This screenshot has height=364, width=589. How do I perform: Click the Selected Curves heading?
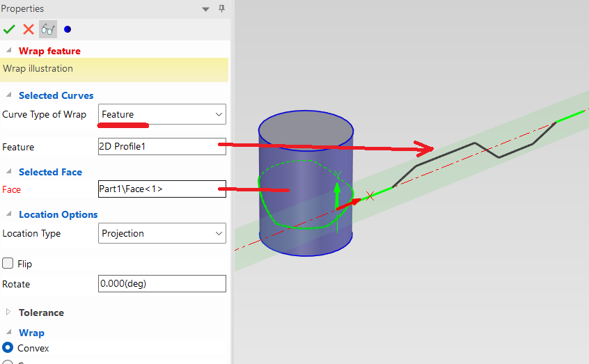(56, 95)
